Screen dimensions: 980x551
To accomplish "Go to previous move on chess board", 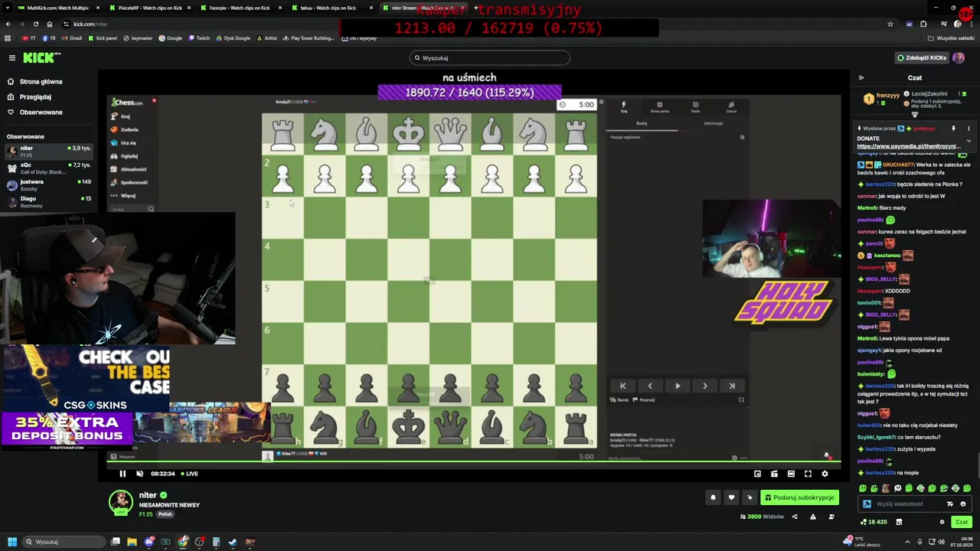I will point(650,386).
